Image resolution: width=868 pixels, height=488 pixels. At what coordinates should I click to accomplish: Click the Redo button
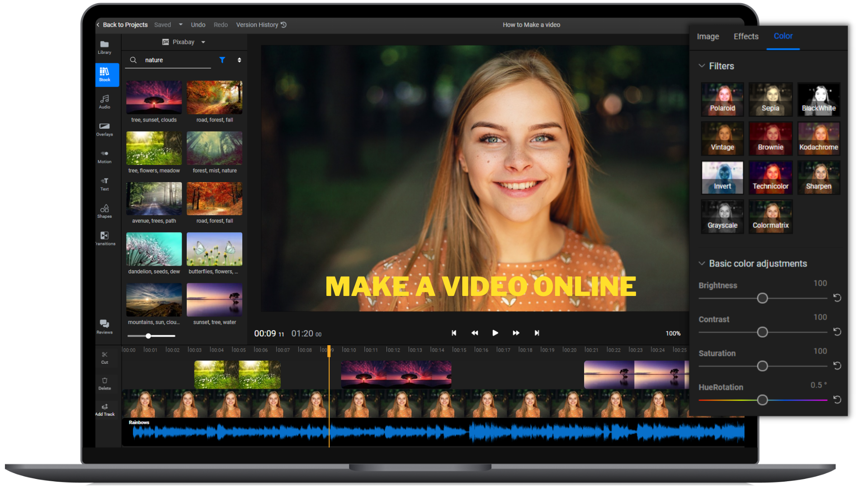[x=221, y=25]
